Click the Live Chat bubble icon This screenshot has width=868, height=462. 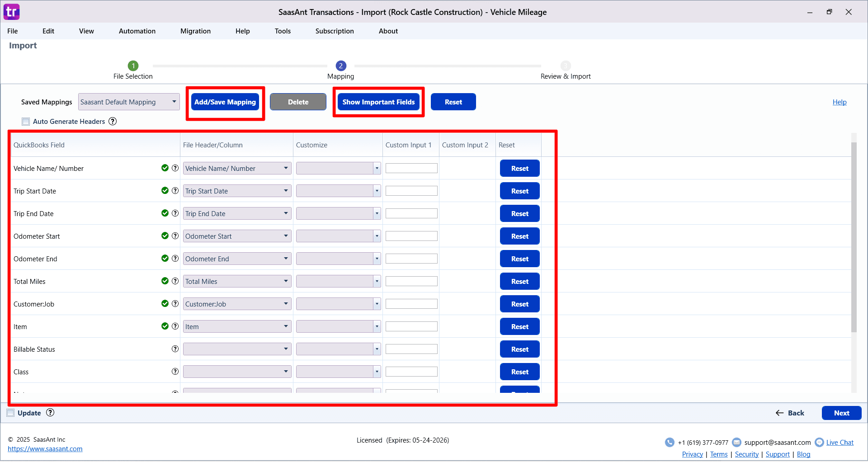coord(819,443)
